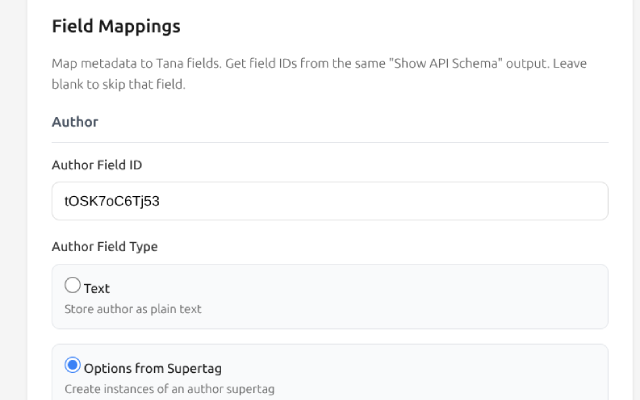Click the "Author Field ID" label
Image resolution: width=640 pixels, height=400 pixels.
pyautogui.click(x=97, y=165)
